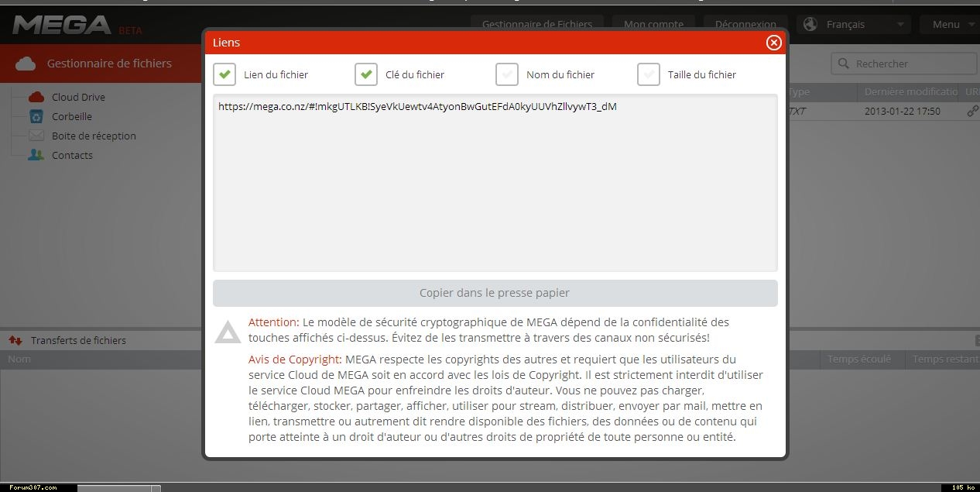Close the Liens dialog
The image size is (980, 492).
pyautogui.click(x=773, y=43)
